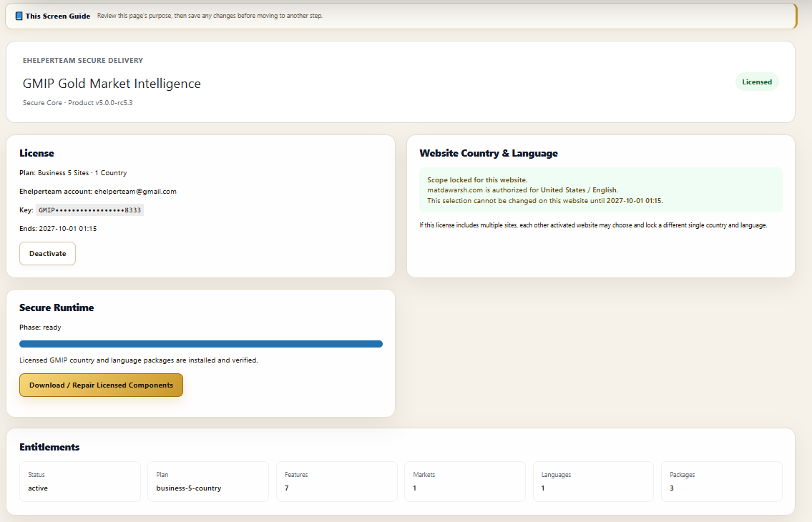Click the ehelperteam@gmail.com account text
The width and height of the screenshot is (812, 522).
[x=135, y=192]
